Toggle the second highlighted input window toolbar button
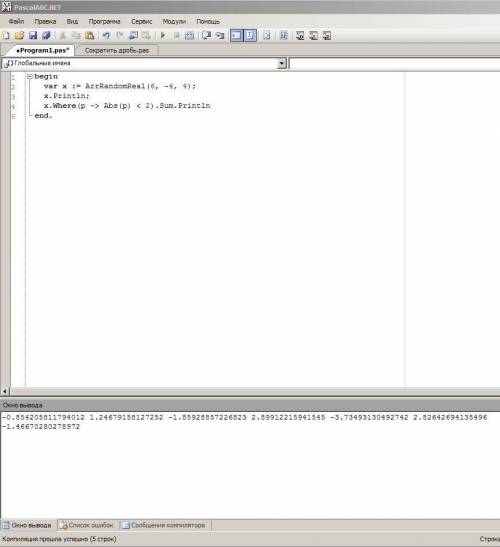The image size is (500, 547). (x=250, y=36)
